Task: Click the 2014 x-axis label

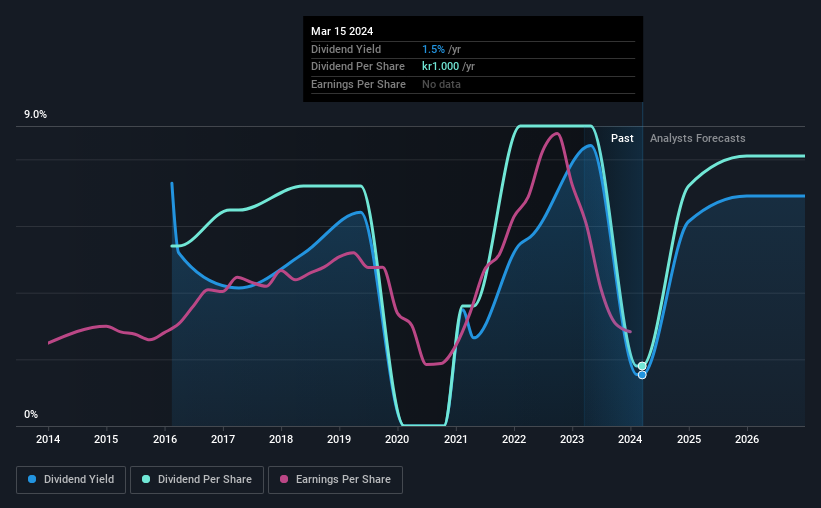Action: point(48,439)
